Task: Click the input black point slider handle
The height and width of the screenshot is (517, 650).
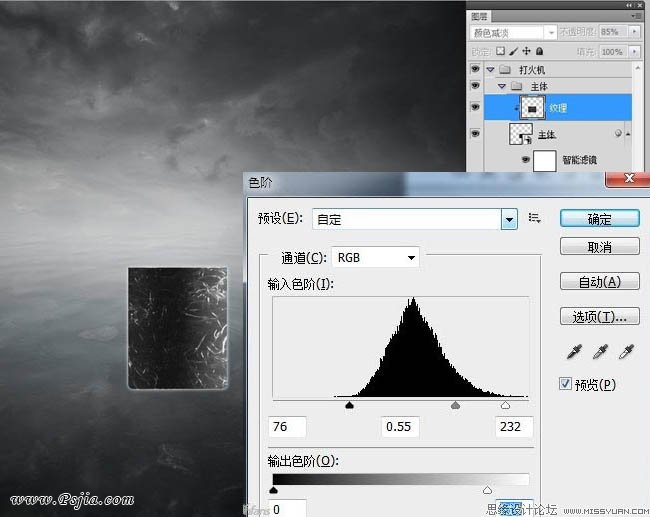Action: click(x=349, y=405)
